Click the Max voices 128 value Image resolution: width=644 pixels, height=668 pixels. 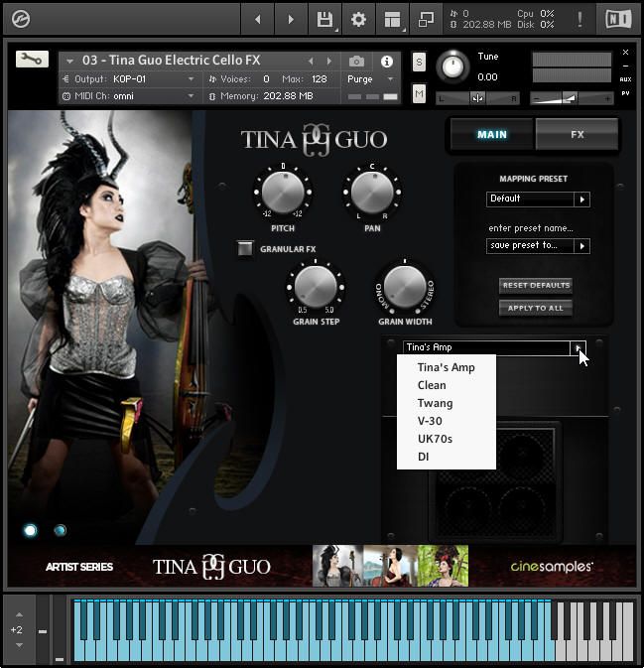(319, 79)
